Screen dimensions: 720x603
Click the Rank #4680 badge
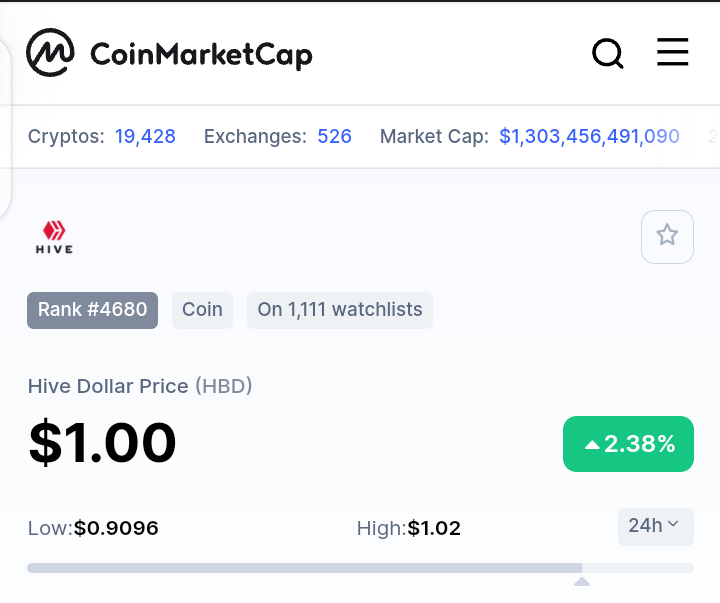[92, 310]
